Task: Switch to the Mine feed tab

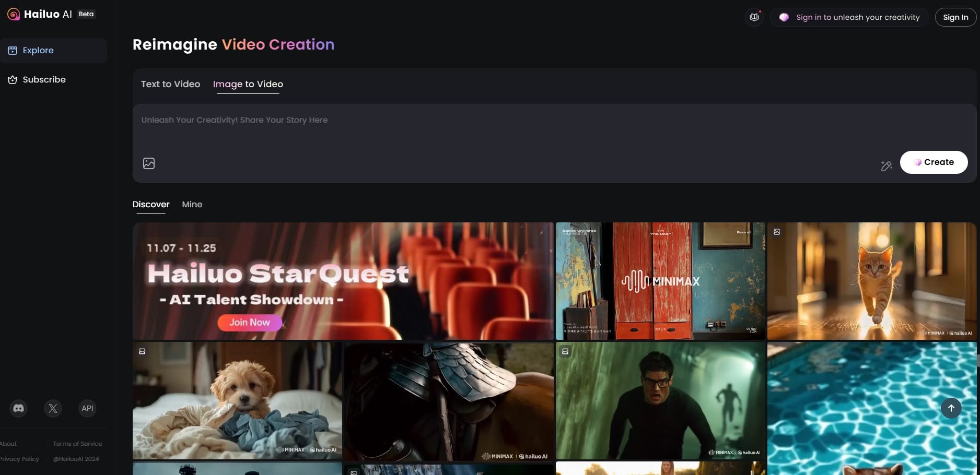Action: click(192, 204)
